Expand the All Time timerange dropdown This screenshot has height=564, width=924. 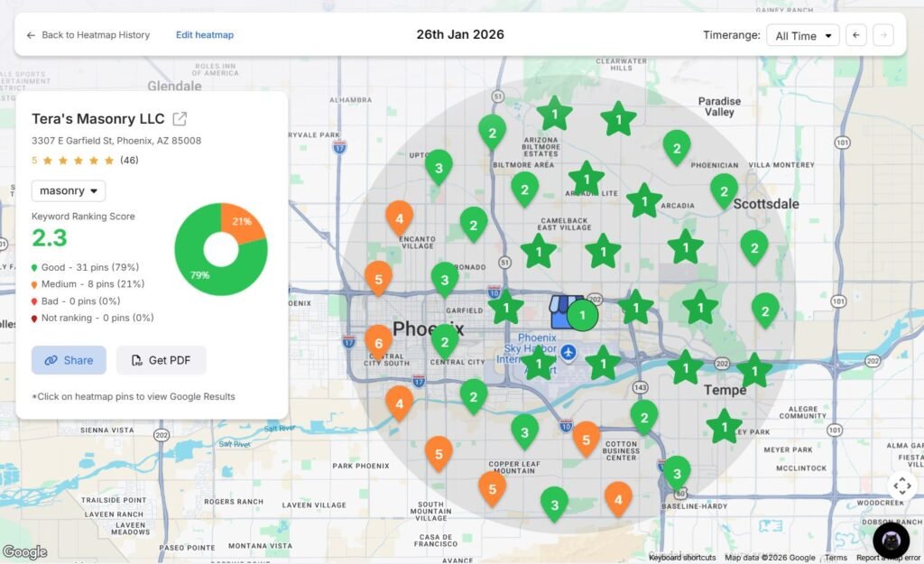(x=802, y=35)
